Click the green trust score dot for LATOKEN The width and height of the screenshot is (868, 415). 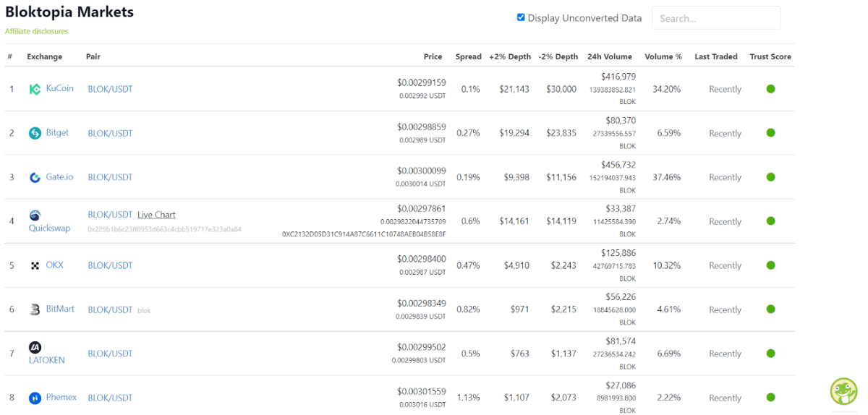770,354
